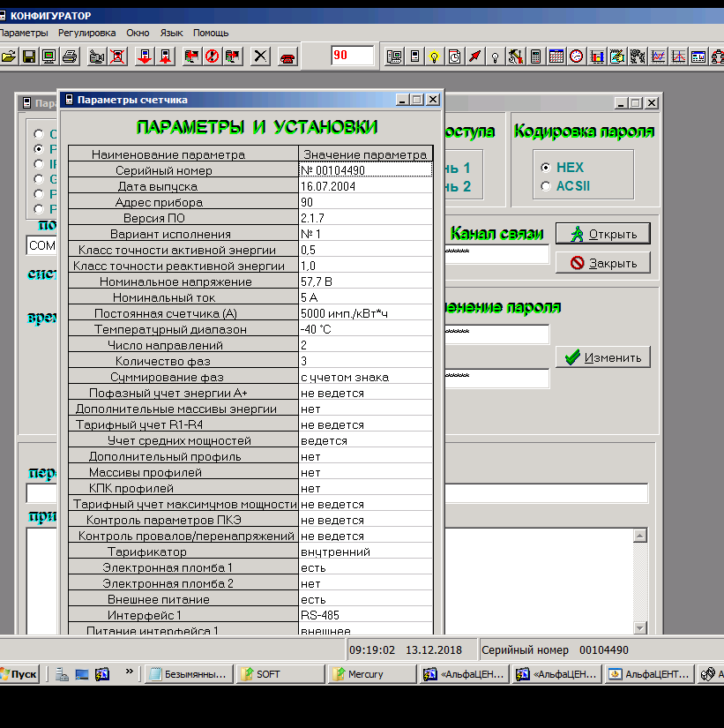Click the computers icon with left-pointing red arrow
The width and height of the screenshot is (724, 728).
coord(191,56)
